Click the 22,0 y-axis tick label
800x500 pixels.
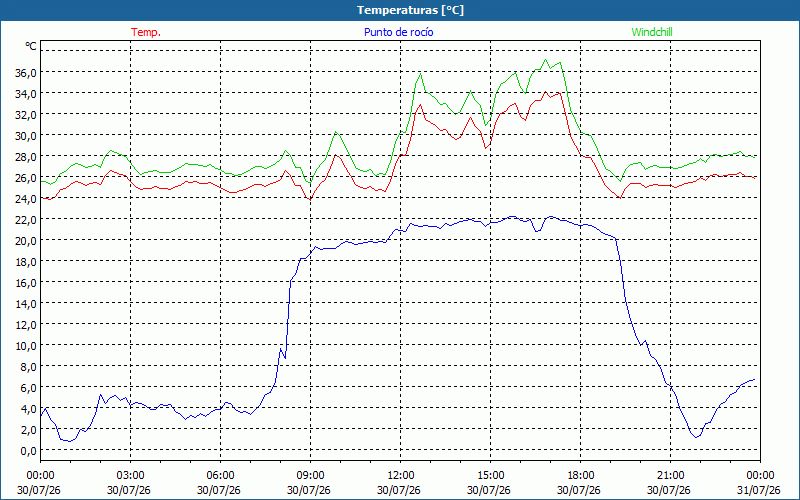pyautogui.click(x=26, y=219)
